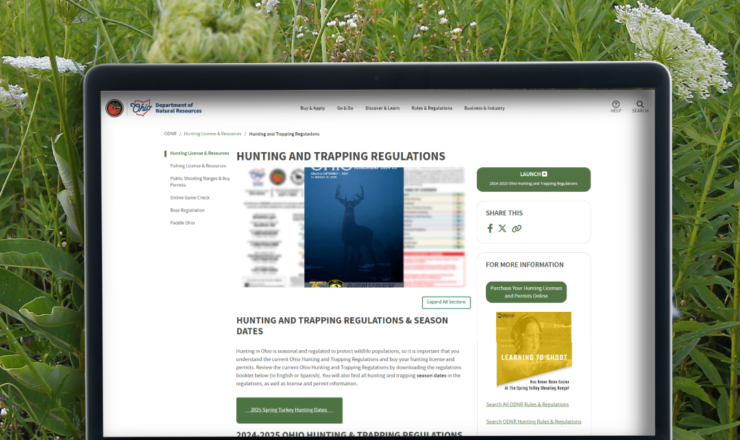Image resolution: width=740 pixels, height=440 pixels.
Task: Click Purchase Your Hunting Licenses and Permits Online
Action: click(526, 292)
